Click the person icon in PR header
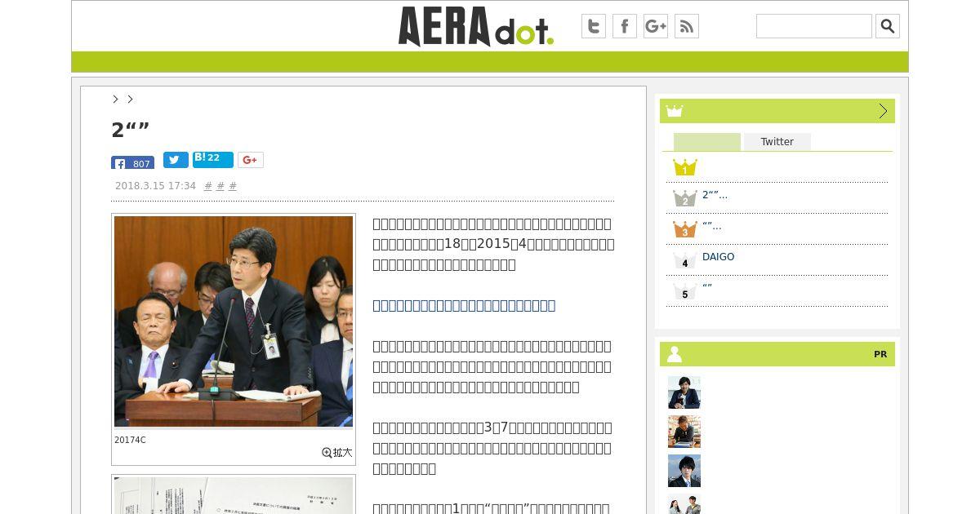Screen dimensions: 980x514 click(x=675, y=354)
